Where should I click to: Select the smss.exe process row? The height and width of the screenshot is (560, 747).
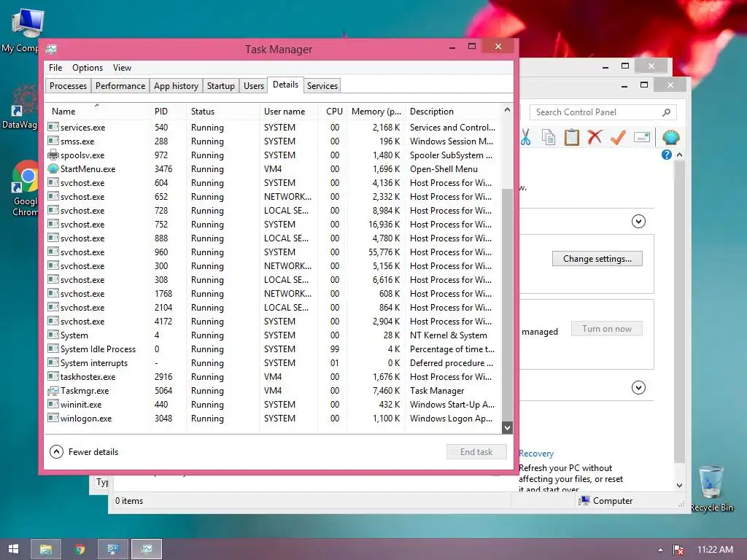coord(274,141)
